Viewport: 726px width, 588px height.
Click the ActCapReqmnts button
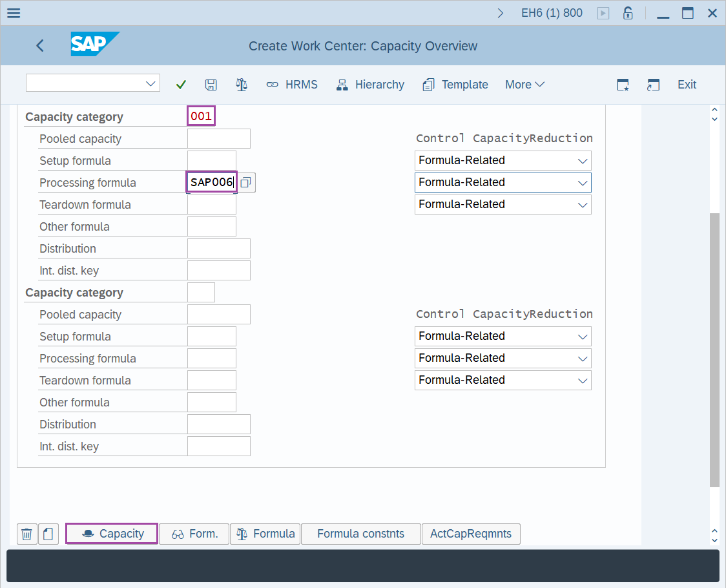tap(470, 534)
